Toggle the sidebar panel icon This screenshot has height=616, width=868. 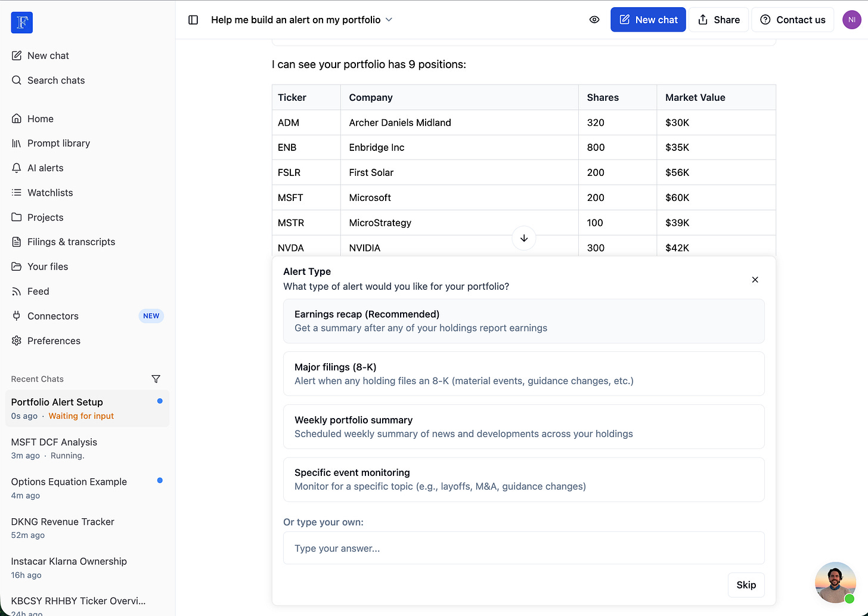tap(193, 20)
